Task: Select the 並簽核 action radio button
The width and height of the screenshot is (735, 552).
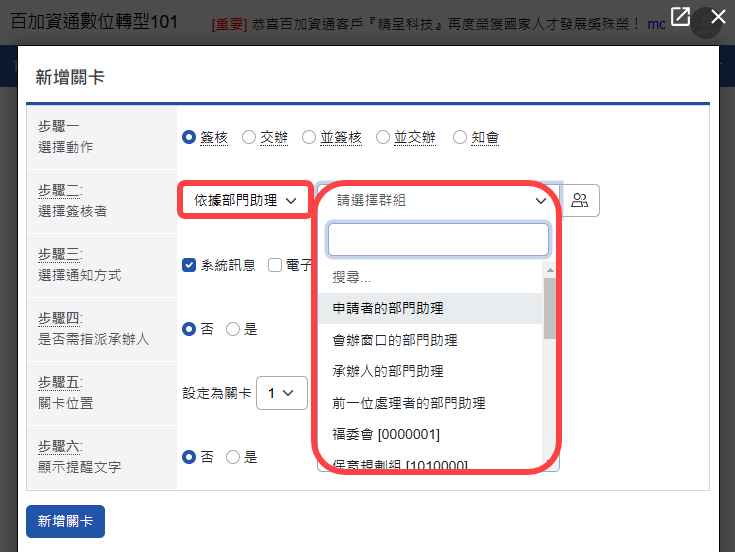Action: [x=309, y=137]
